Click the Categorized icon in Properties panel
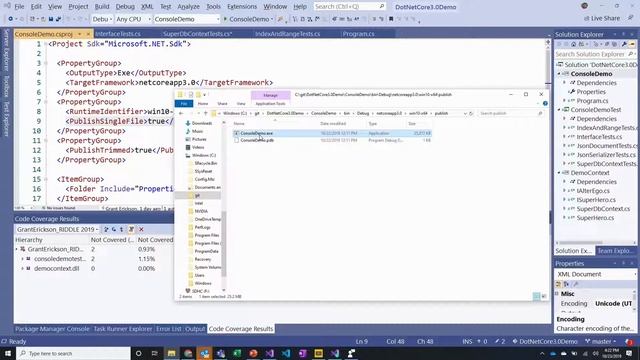Screen dimensions: 640x360 tap(558, 284)
